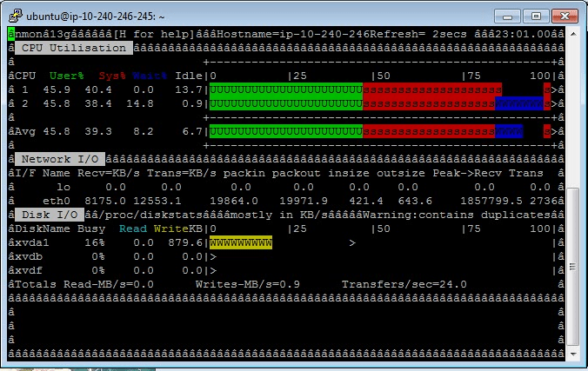588x371 pixels.
Task: Select the Disk I/O section header
Action: click(54, 214)
